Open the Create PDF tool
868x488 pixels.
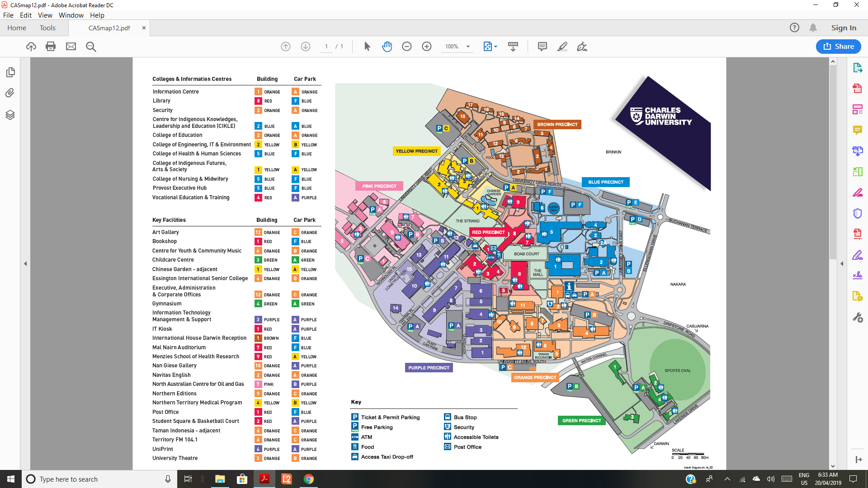point(858,89)
